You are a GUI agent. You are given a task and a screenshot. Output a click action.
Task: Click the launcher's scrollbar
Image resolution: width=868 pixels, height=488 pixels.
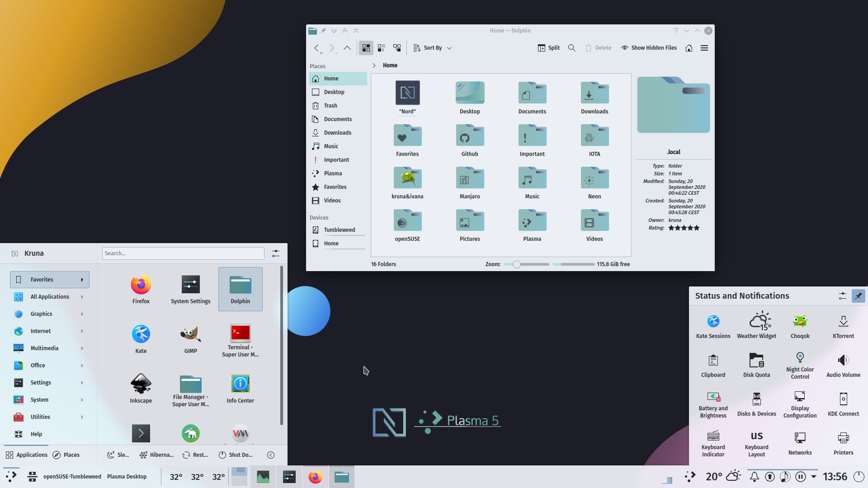(282, 346)
